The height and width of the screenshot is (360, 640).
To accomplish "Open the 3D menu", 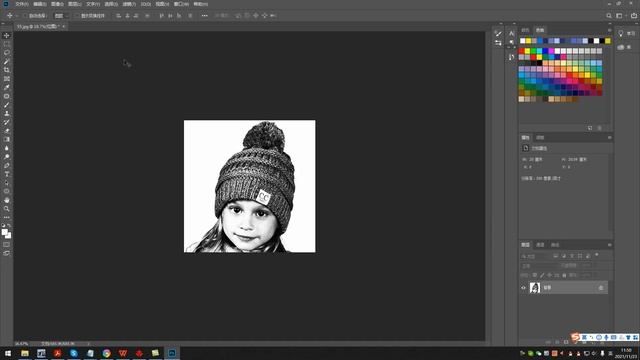I will [146, 4].
